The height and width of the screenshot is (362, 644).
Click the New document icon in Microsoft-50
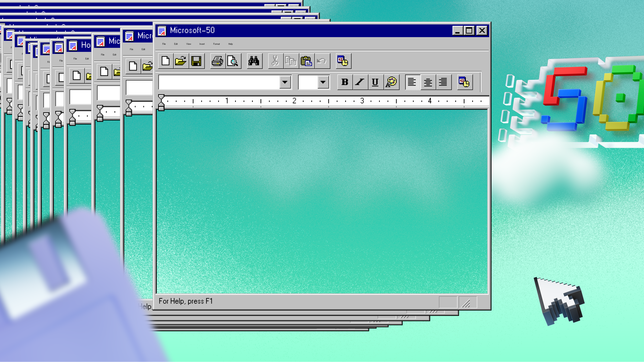[x=166, y=61]
